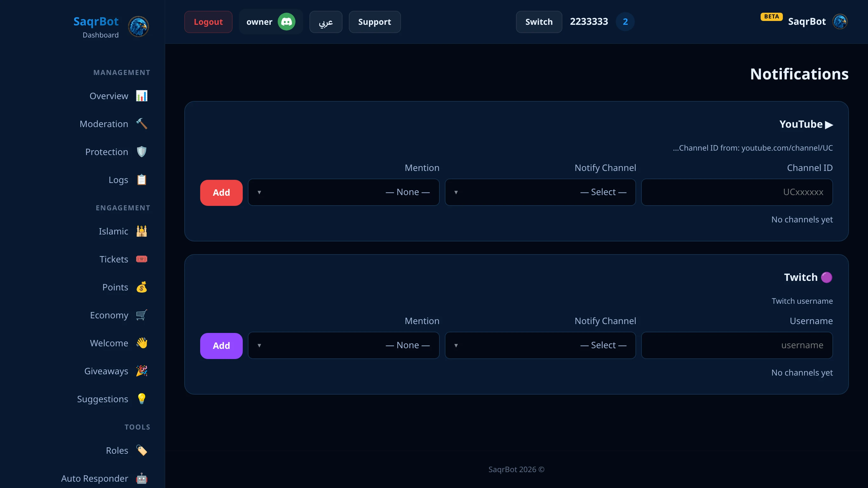
Task: Click the Economy shopping cart icon
Action: pos(141,315)
